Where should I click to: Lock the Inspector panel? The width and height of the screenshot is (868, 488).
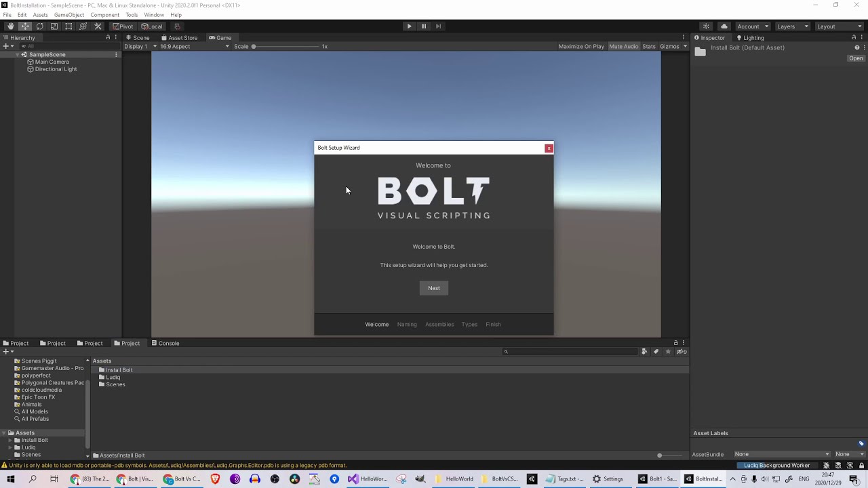854,38
